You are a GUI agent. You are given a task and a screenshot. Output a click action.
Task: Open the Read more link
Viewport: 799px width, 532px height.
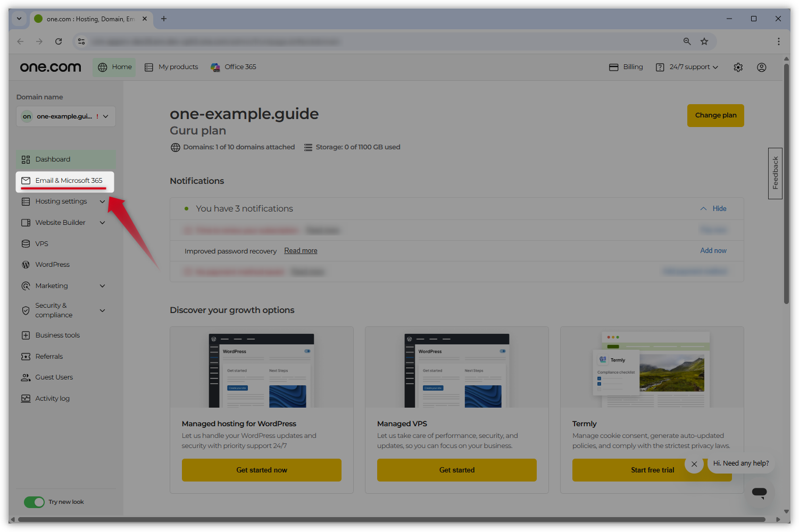point(301,251)
